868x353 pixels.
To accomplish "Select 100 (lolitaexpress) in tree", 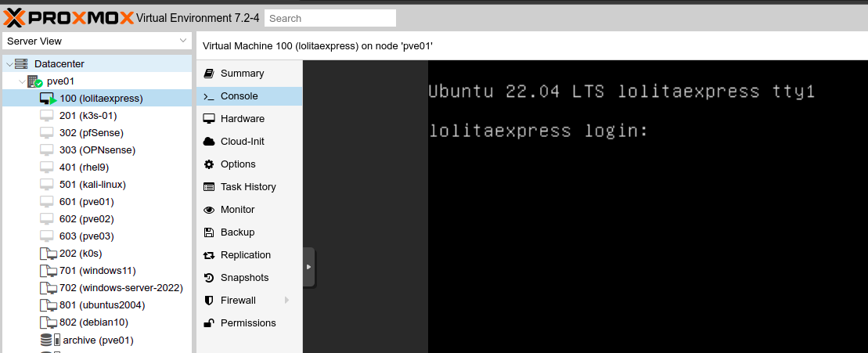I will [101, 99].
